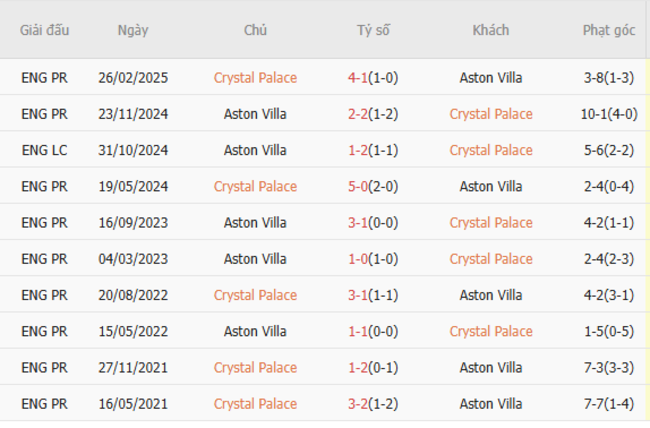Viewport: 650px width, 428px height.
Task: Click the date 16/09/2023
Action: click(x=132, y=222)
